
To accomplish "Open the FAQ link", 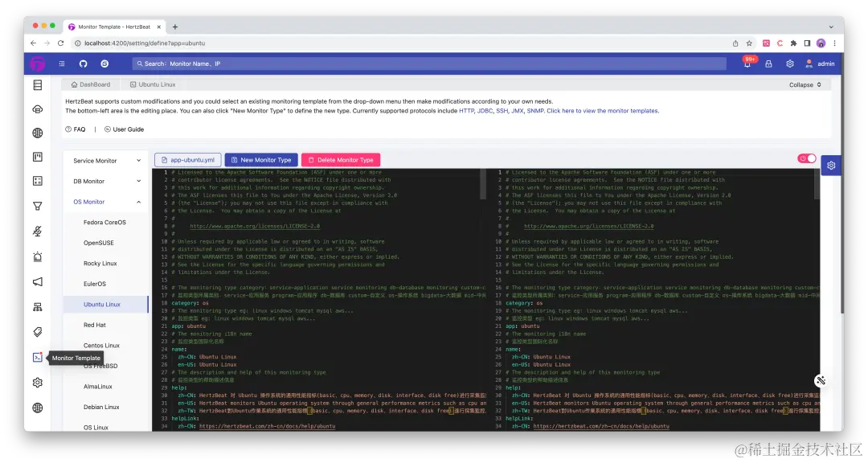I will pos(76,129).
